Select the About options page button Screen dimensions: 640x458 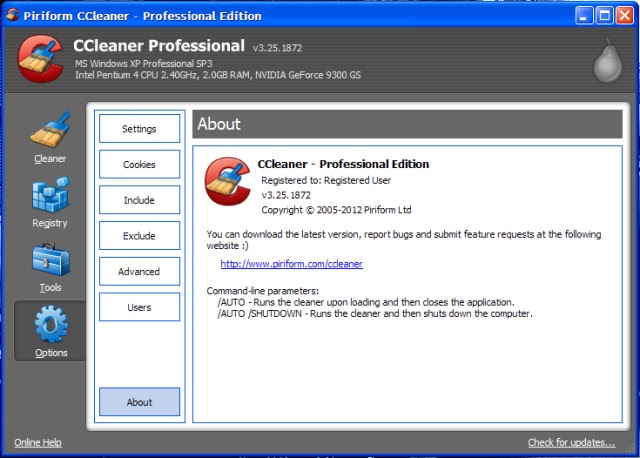click(139, 402)
